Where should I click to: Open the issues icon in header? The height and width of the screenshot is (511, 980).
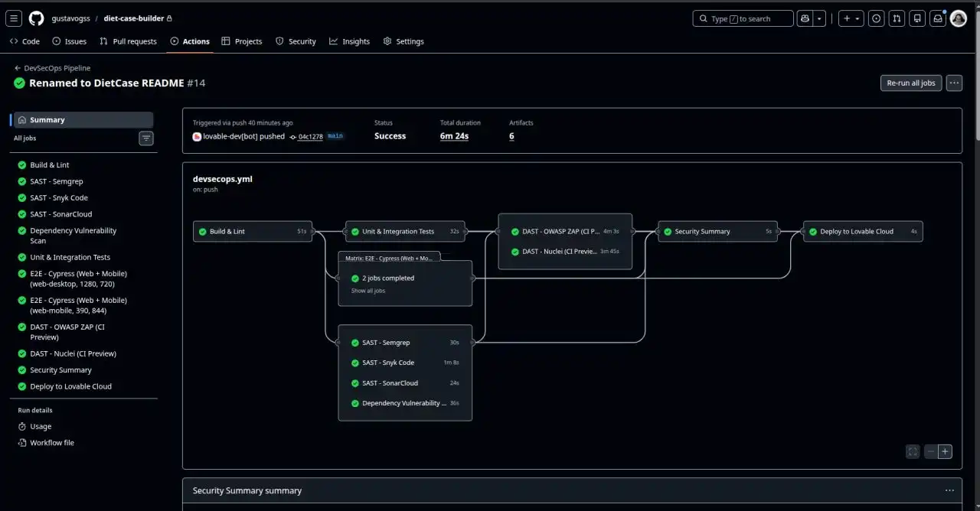pos(877,18)
